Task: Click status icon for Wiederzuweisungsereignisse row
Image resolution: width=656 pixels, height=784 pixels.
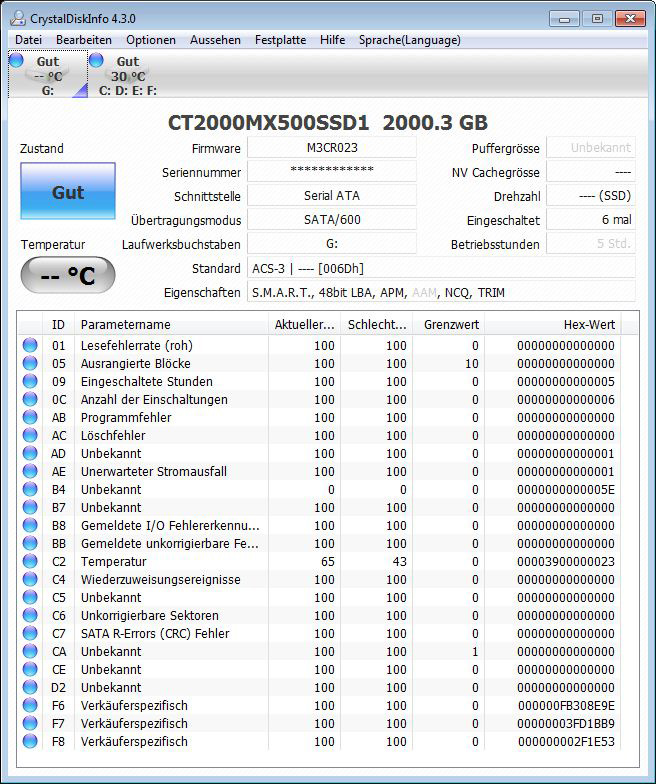Action: (30, 579)
